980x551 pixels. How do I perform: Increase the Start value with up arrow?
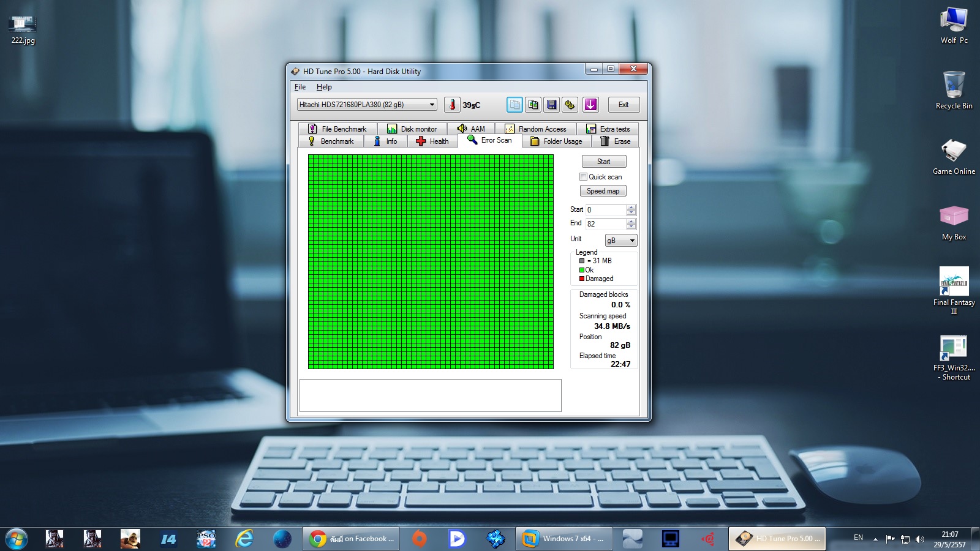[x=631, y=207]
